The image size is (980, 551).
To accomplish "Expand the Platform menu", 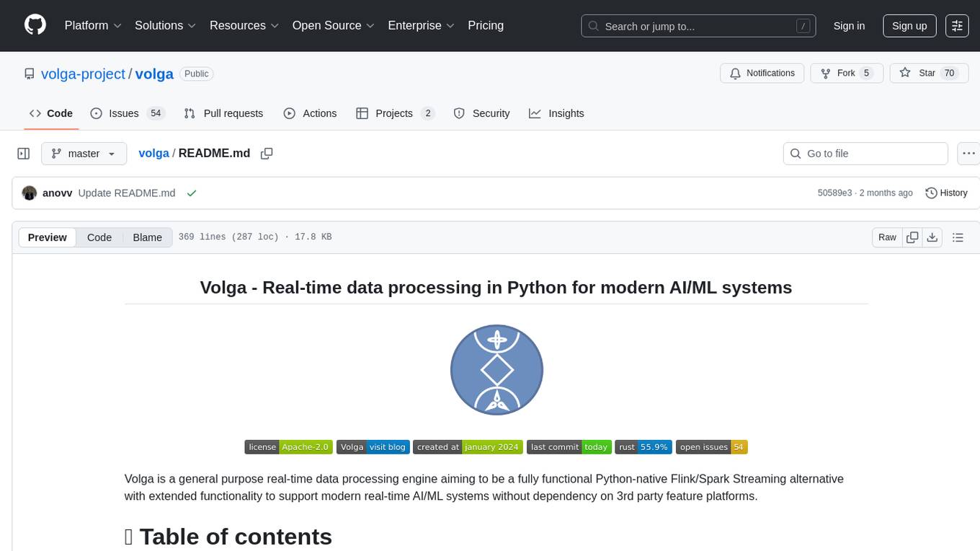I will 92,25.
